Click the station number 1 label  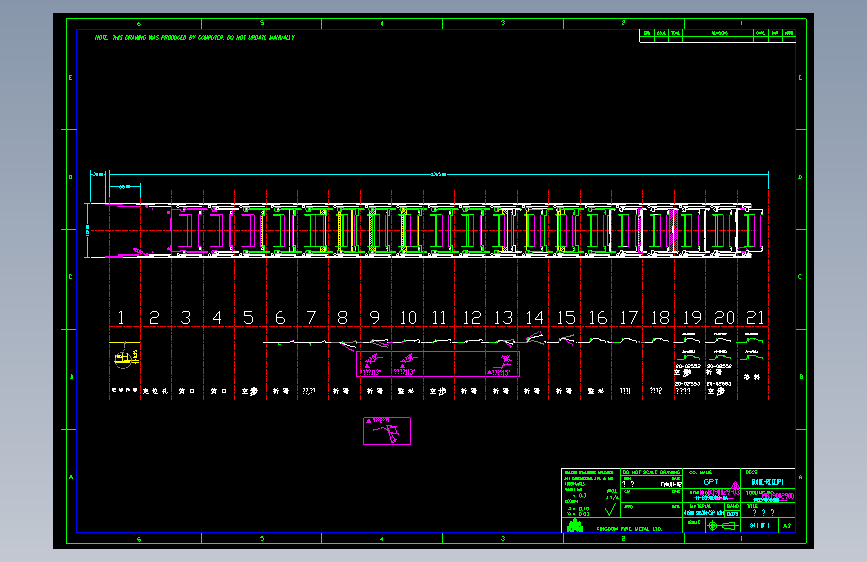coord(121,318)
